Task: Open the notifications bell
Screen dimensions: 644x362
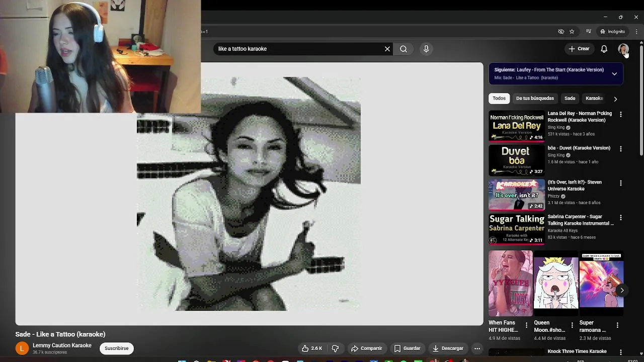Action: click(x=604, y=49)
